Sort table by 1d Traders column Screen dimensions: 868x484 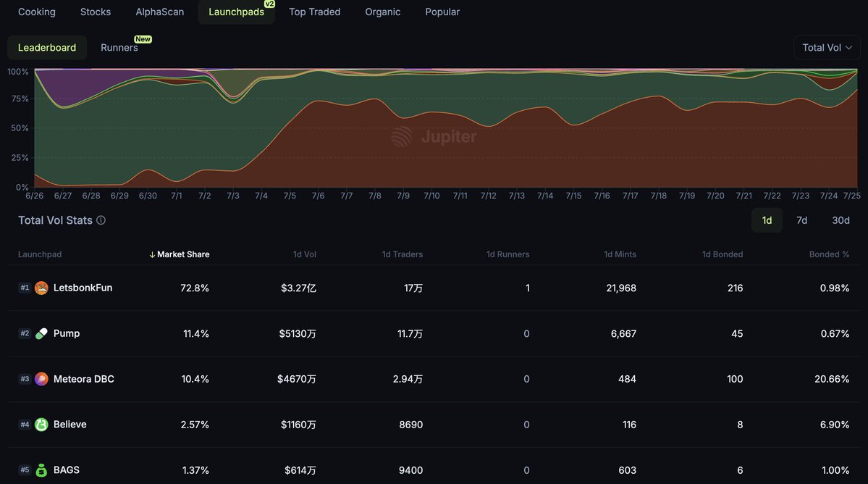click(403, 255)
